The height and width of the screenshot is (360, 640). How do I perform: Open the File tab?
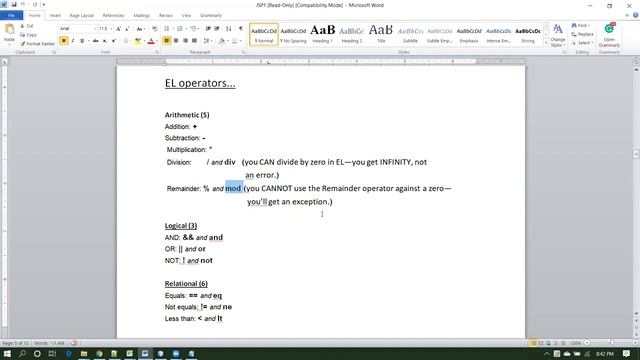[11, 16]
